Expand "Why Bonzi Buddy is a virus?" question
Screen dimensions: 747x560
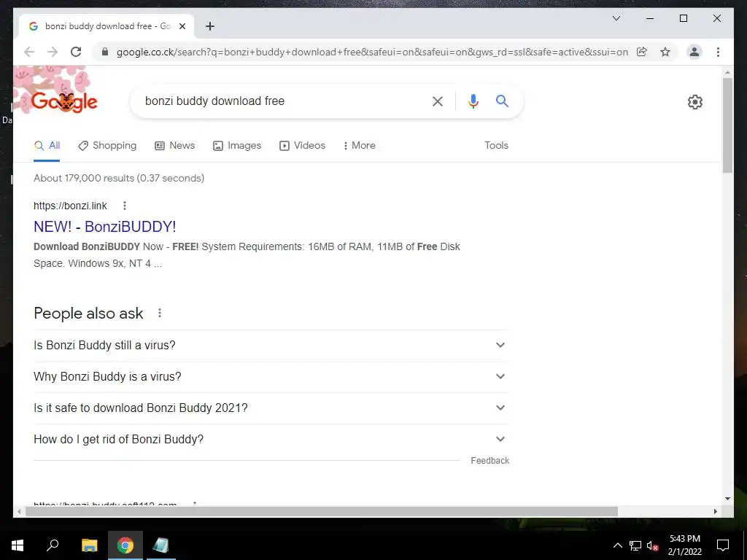[271, 377]
